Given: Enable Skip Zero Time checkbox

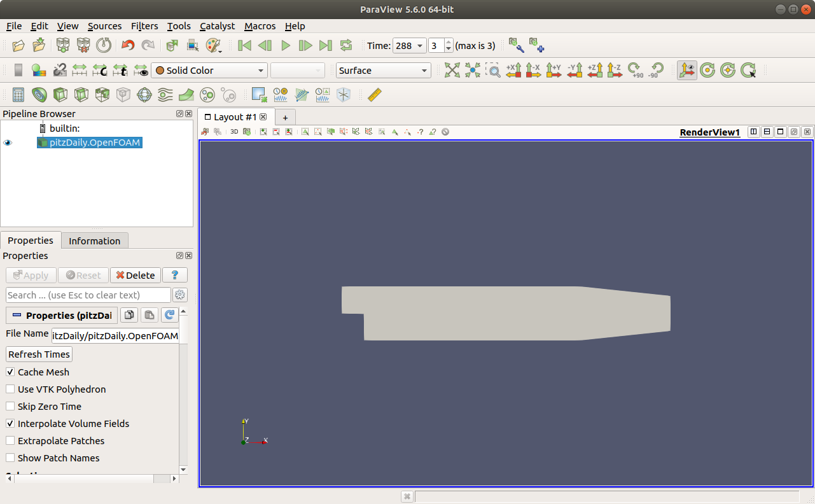Looking at the screenshot, I should 10,406.
